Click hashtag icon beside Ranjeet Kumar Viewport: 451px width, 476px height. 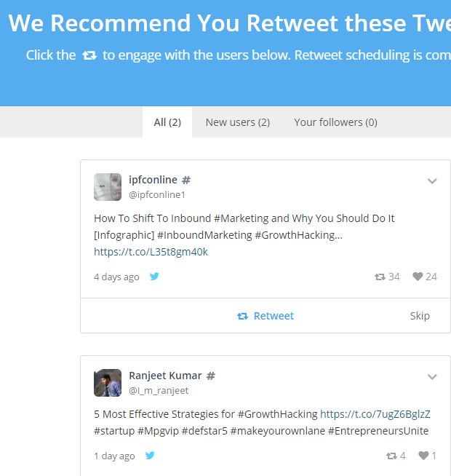coord(211,376)
